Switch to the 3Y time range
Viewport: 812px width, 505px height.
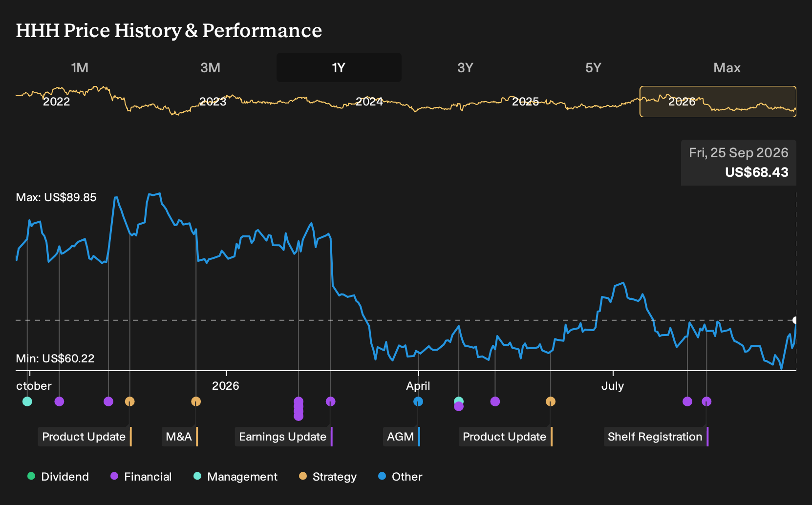pyautogui.click(x=465, y=67)
